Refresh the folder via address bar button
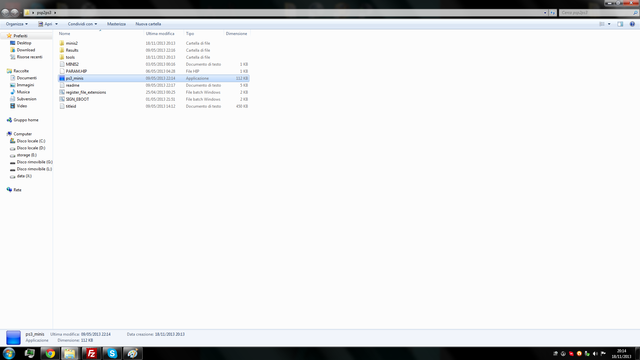The width and height of the screenshot is (640, 360). 553,13
